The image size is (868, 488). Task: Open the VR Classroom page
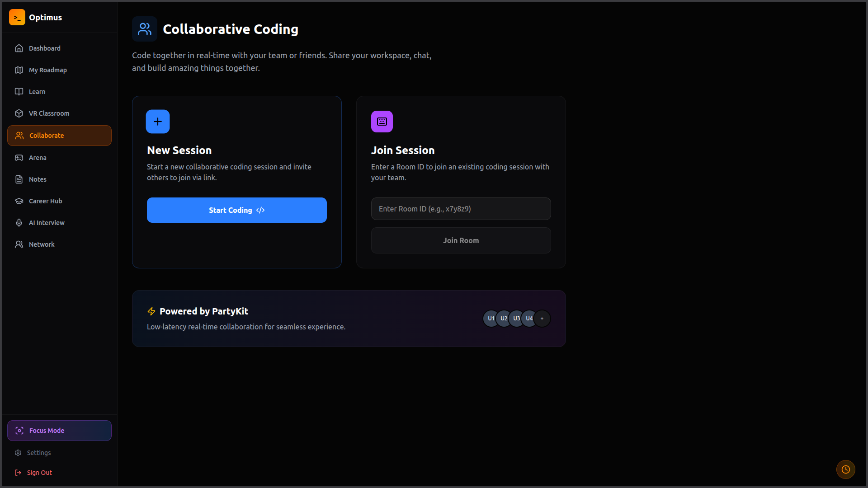click(49, 113)
